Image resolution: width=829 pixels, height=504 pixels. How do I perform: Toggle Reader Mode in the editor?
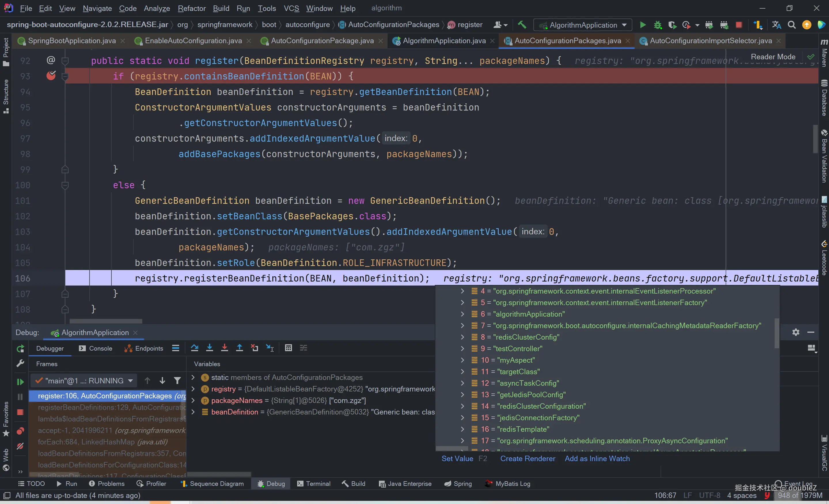click(773, 57)
